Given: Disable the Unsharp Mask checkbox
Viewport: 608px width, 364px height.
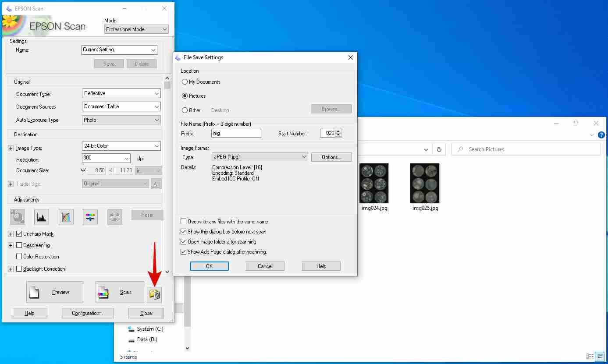Looking at the screenshot, I should pos(19,234).
